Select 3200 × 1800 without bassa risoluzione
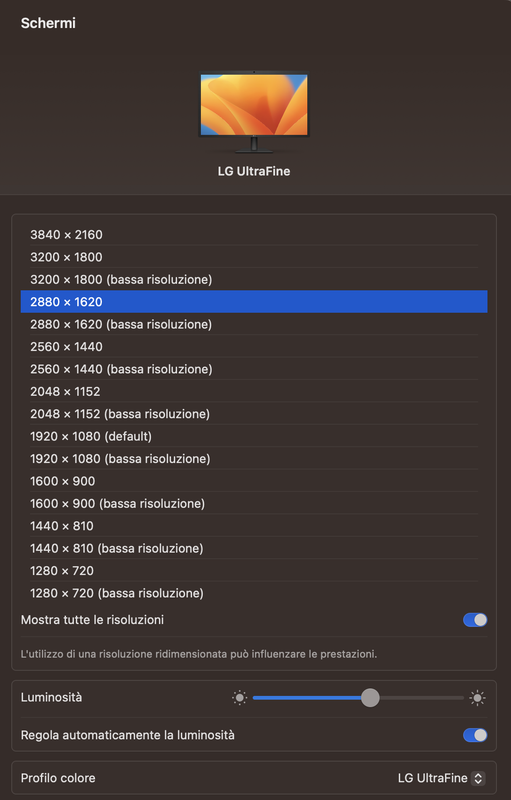This screenshot has width=511, height=800. coord(254,257)
